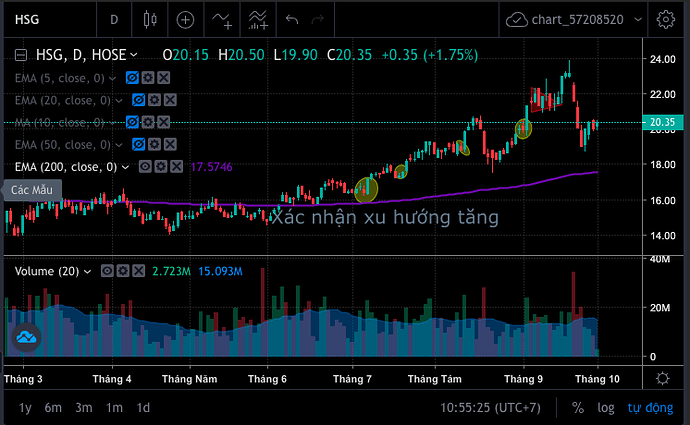This screenshot has height=425, width=690.
Task: Open the indicators menu
Action: [x=222, y=19]
